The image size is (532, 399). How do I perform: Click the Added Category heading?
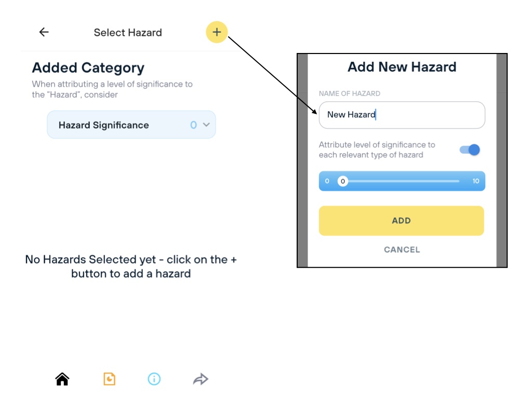point(88,68)
